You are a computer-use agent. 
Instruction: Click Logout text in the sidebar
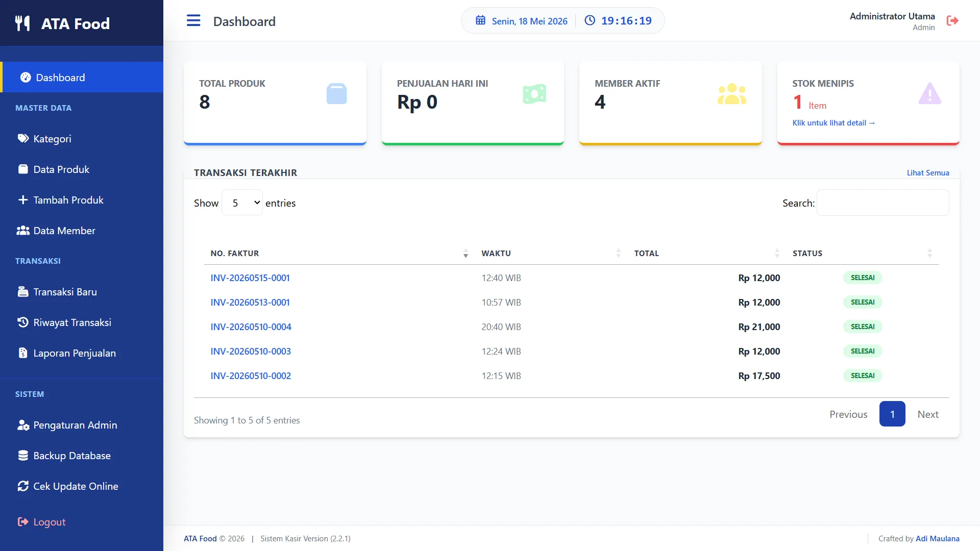tap(50, 522)
